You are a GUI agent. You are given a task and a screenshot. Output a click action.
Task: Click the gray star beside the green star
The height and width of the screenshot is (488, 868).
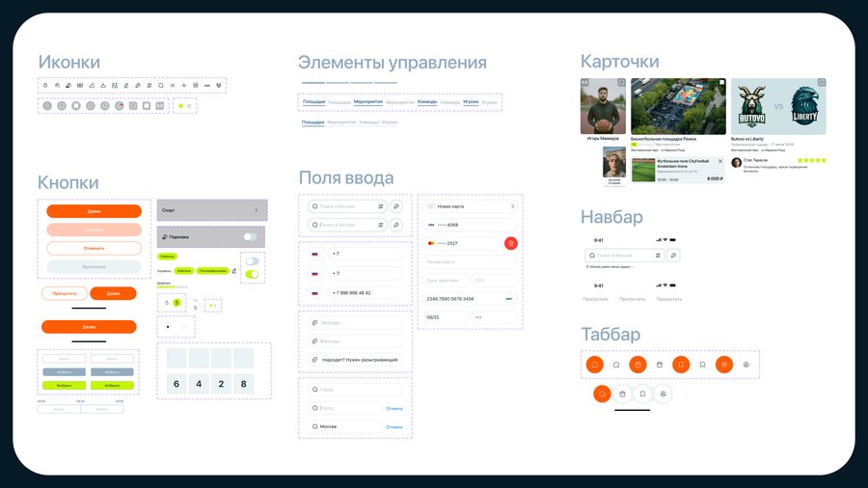click(x=189, y=106)
